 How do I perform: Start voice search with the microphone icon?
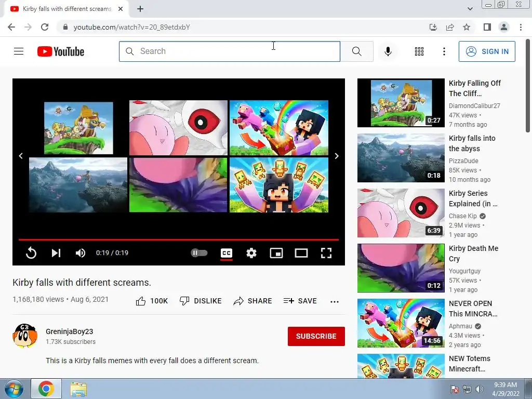[388, 51]
